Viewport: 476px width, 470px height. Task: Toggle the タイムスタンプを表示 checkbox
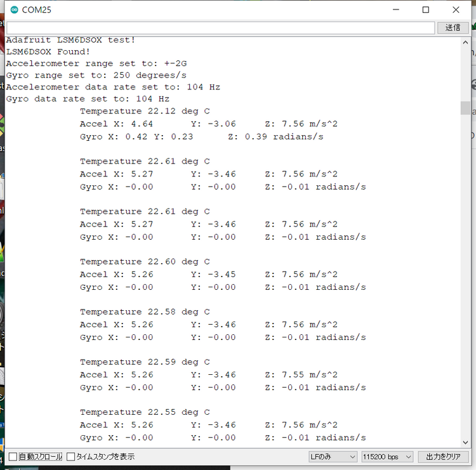click(x=71, y=457)
